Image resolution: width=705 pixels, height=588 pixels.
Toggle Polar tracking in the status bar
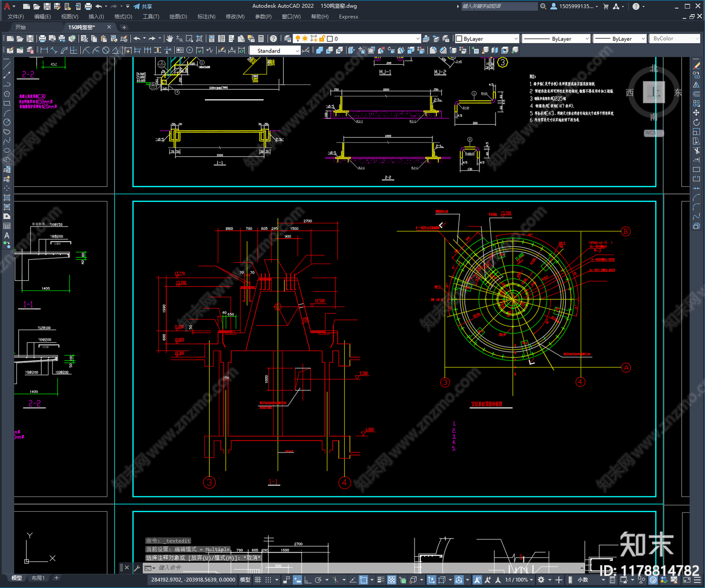click(x=318, y=580)
